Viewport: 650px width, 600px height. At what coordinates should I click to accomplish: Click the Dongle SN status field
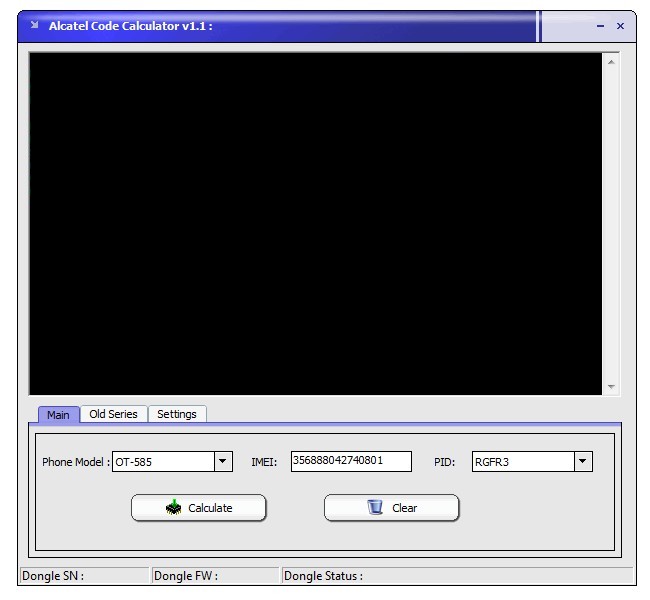tap(84, 576)
